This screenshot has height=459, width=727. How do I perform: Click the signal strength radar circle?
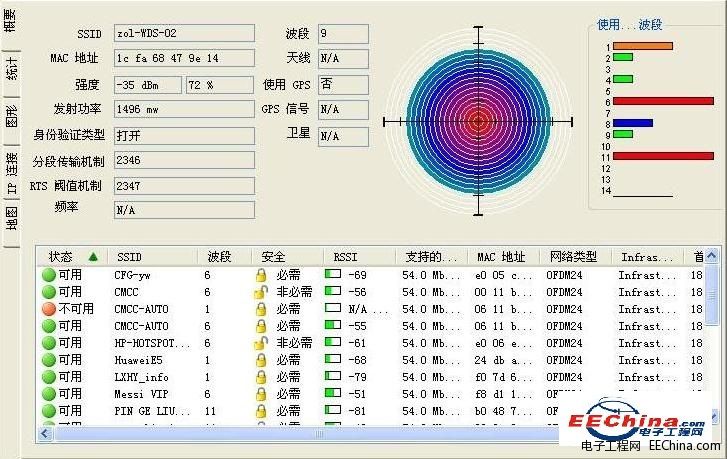click(x=478, y=122)
